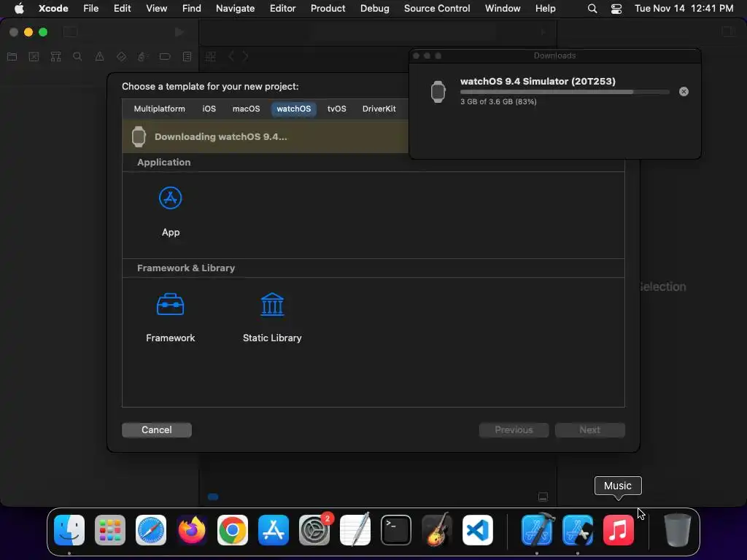Image resolution: width=747 pixels, height=560 pixels.
Task: Launch Google Chrome from the Dock
Action: tap(233, 530)
